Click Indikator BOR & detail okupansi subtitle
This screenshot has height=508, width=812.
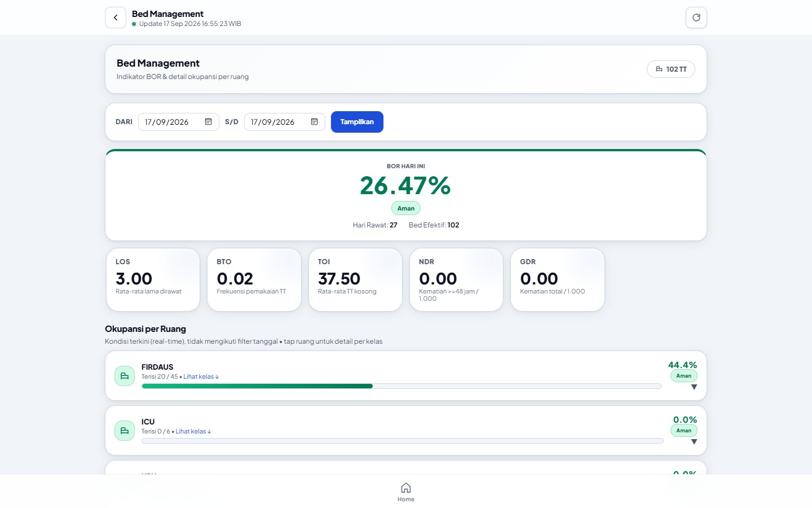[x=183, y=77]
